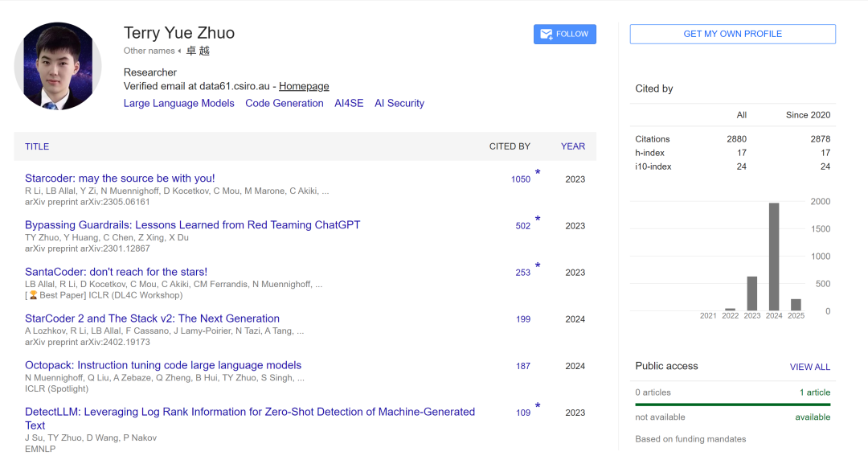
Task: Open Starcoder: may the source be with you
Action: tap(120, 179)
